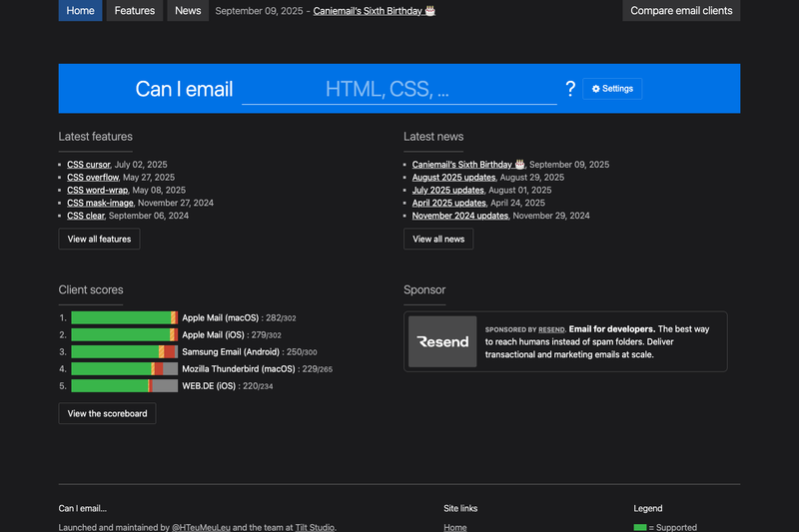Image resolution: width=799 pixels, height=532 pixels.
Task: Click the 'Sponsor' heading
Action: 424,289
